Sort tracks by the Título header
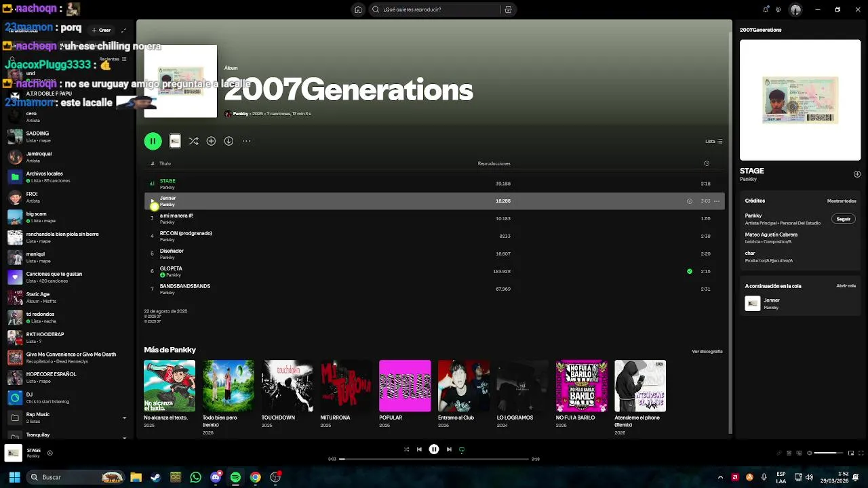Screen dimensions: 868x488 [x=165, y=163]
